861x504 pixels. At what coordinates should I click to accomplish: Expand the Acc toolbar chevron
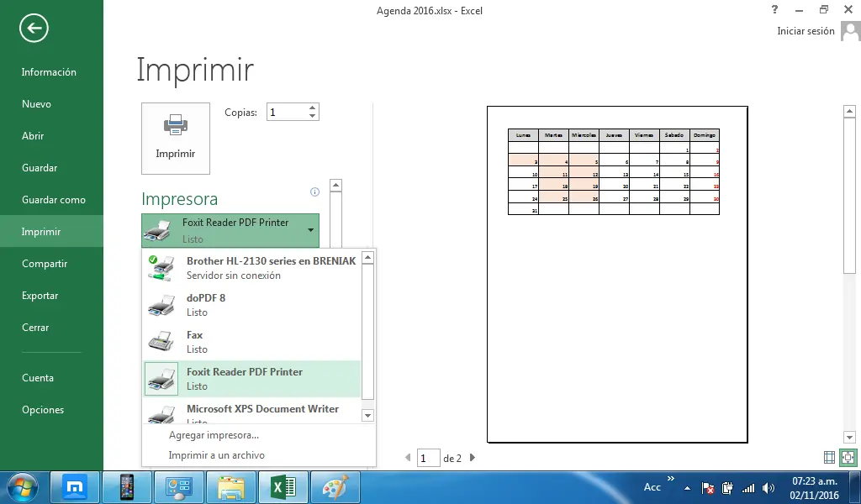click(670, 478)
